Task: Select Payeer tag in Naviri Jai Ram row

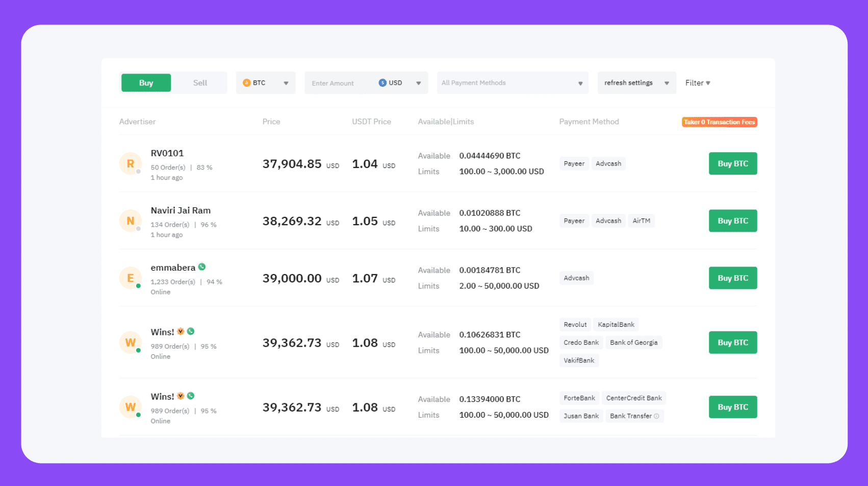Action: [x=574, y=221]
